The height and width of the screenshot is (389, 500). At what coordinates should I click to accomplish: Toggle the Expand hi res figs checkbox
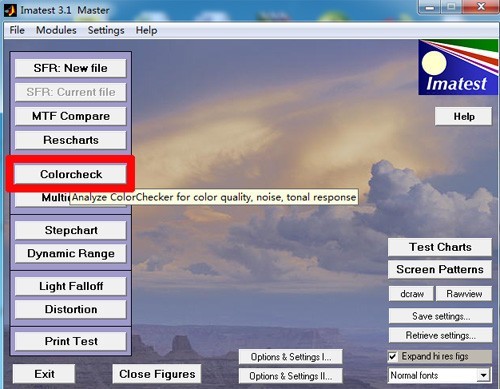coord(393,357)
